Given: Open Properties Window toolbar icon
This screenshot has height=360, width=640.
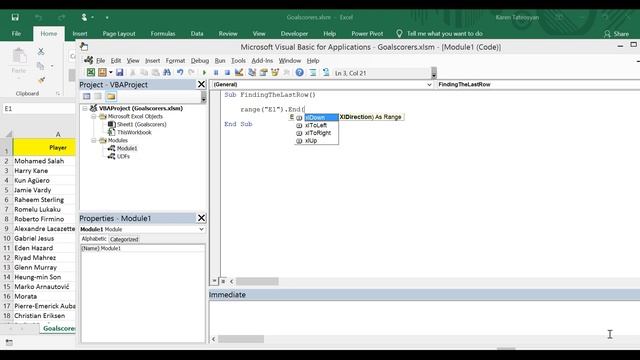Looking at the screenshot, I should [x=263, y=73].
